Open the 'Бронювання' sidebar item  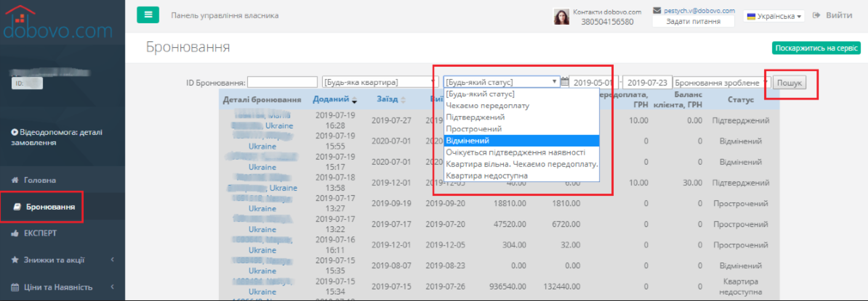click(x=51, y=206)
